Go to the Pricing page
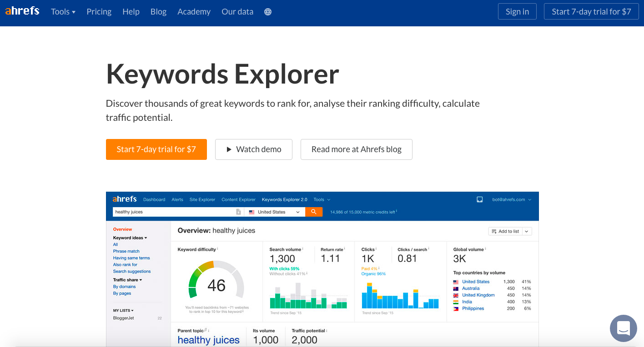 (x=99, y=12)
